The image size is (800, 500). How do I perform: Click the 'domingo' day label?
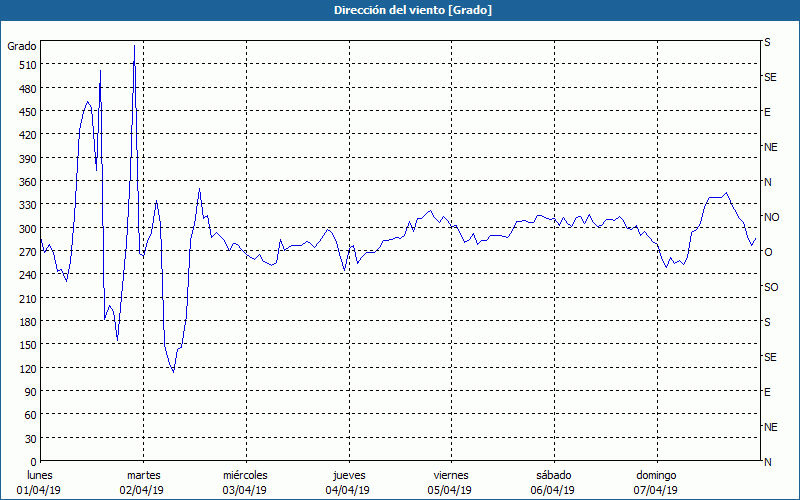pos(656,476)
